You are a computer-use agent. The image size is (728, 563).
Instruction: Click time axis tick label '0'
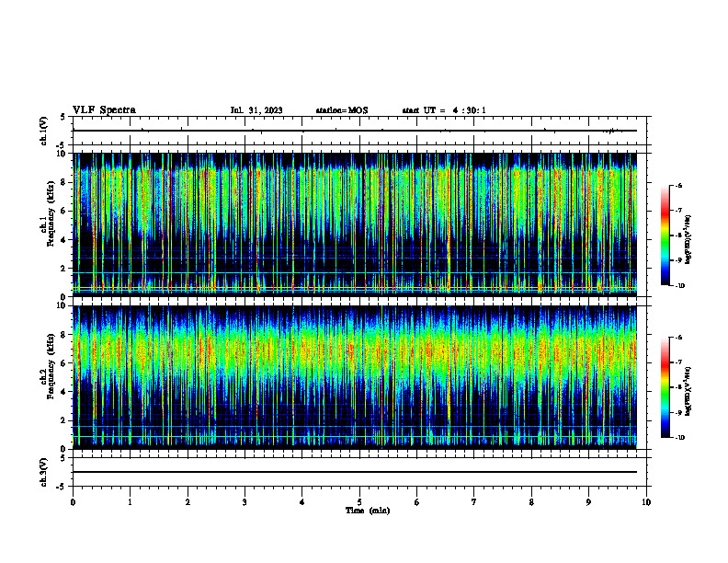[73, 502]
